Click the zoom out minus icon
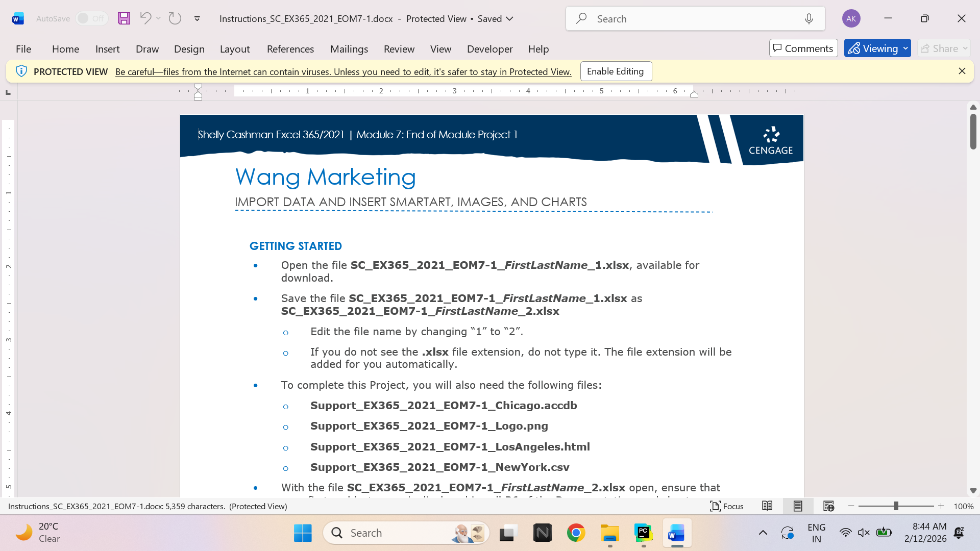This screenshot has width=980, height=551. pyautogui.click(x=851, y=506)
